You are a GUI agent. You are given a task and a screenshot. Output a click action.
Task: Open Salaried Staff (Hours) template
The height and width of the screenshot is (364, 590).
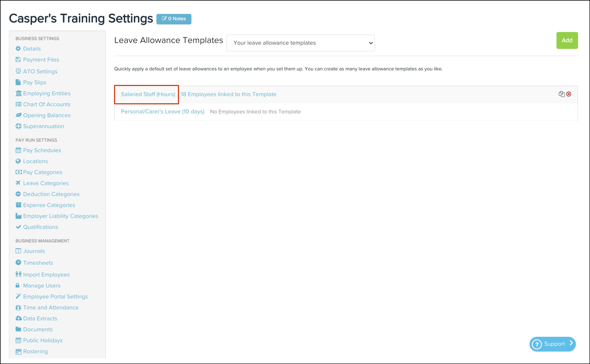point(148,94)
